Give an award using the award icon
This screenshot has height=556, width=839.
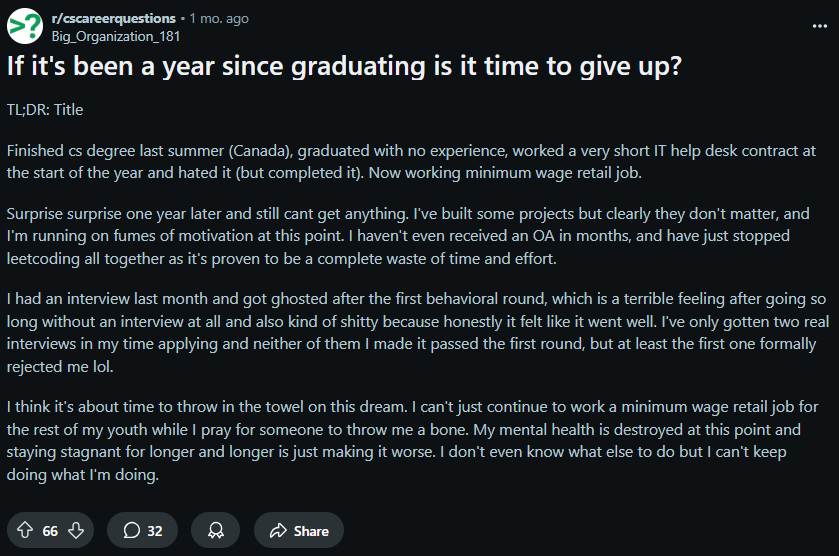click(216, 530)
